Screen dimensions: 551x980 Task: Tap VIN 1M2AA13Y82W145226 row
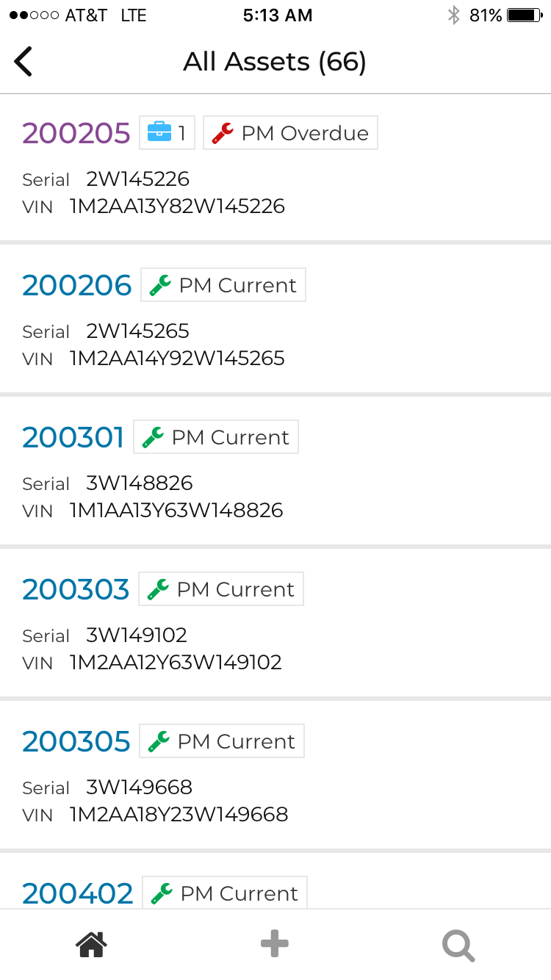176,206
